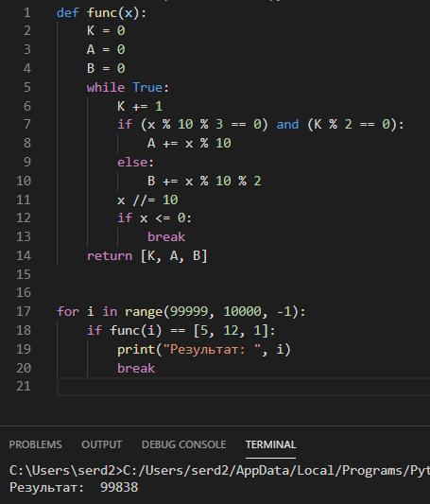Click the terminal output 'Результат: 99838'
Viewport: 430px width, 504px height.
click(74, 487)
